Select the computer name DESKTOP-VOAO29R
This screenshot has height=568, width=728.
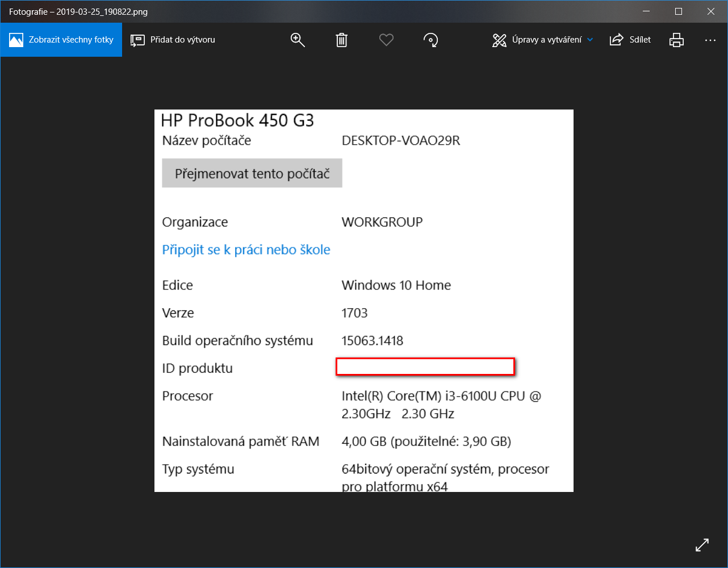click(x=401, y=141)
